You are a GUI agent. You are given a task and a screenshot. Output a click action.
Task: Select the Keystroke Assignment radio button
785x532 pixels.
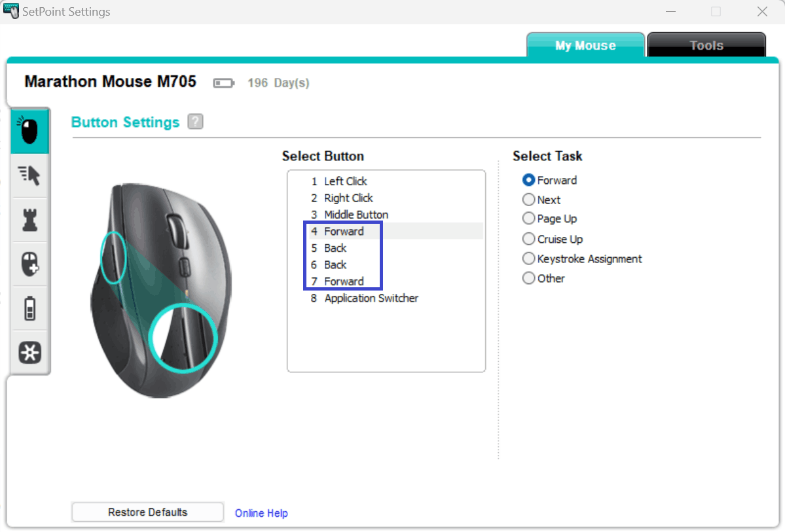pyautogui.click(x=528, y=258)
